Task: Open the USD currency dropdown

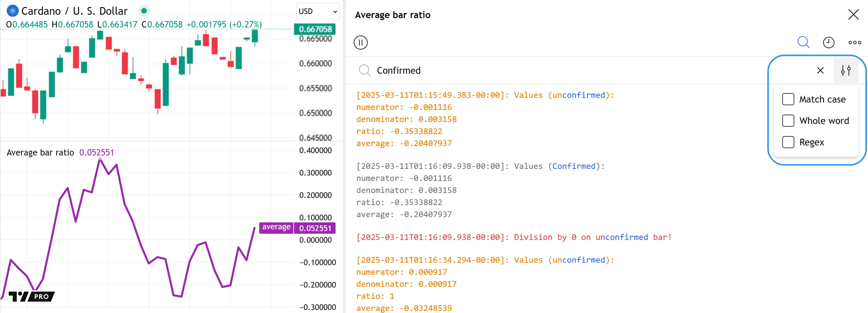Action: (317, 11)
